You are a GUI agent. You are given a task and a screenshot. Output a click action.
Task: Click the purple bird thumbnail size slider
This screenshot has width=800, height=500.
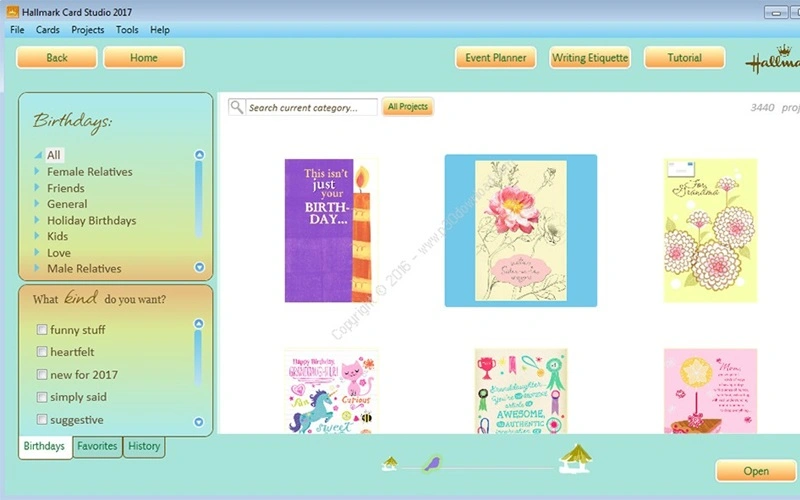click(432, 464)
